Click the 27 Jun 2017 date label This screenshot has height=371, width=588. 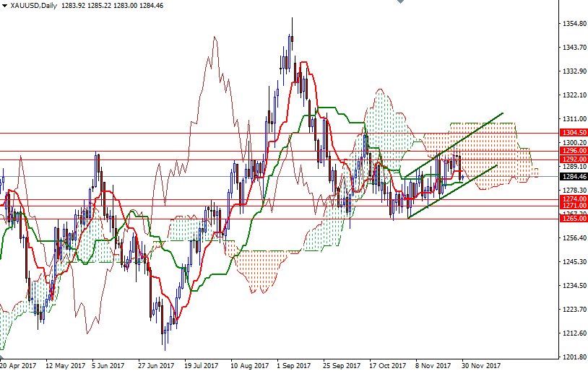pos(156,365)
